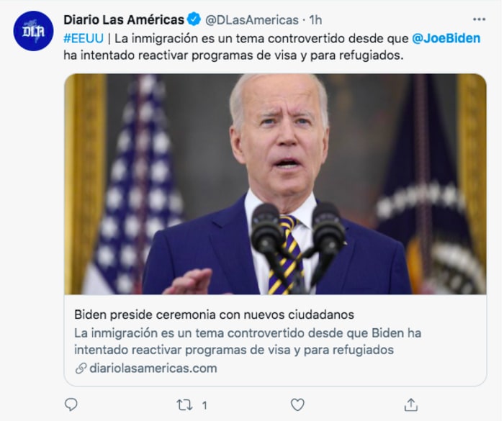
Task: Click the tweet text starting ha intentado reactivar
Action: 233,55
